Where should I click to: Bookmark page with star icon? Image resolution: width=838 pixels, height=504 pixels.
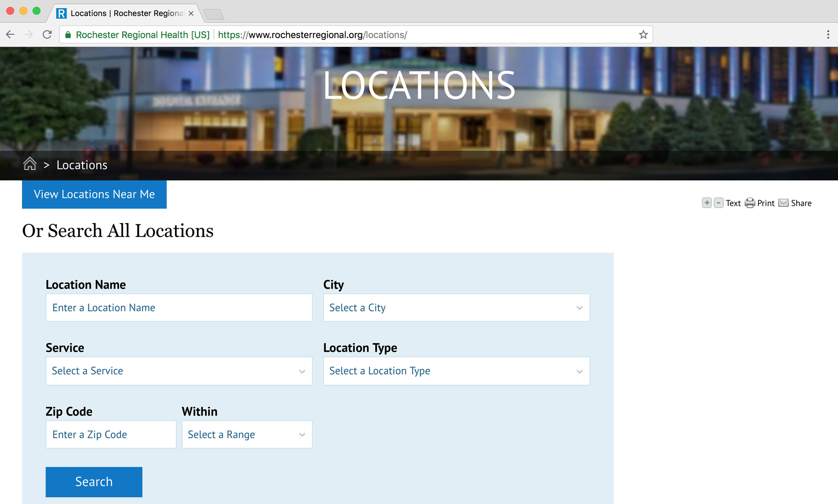[x=643, y=35]
